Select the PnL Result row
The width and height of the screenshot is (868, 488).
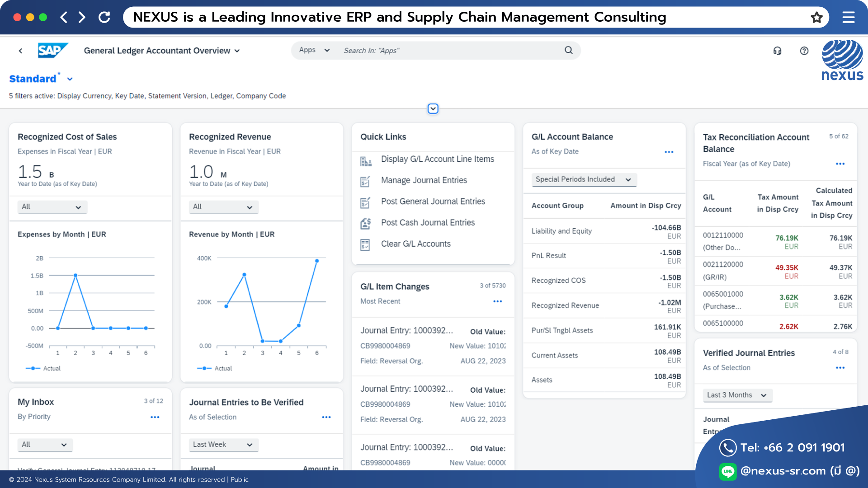[x=604, y=256]
